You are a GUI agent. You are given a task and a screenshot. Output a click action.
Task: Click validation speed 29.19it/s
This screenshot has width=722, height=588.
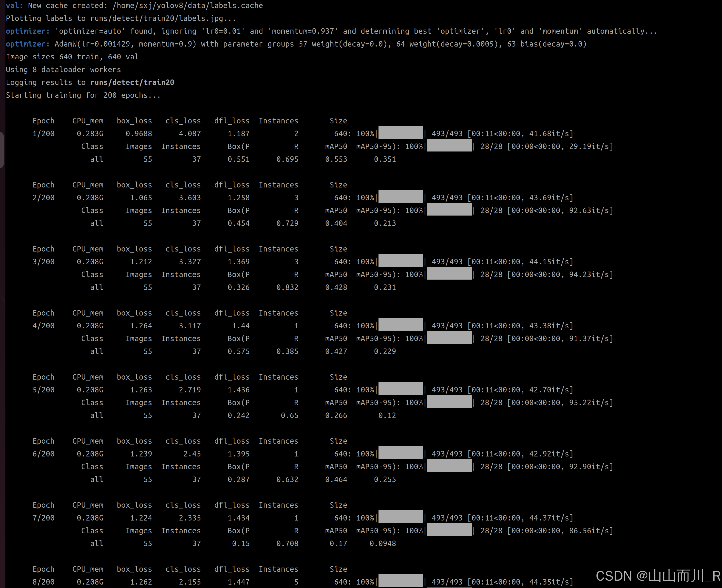tap(589, 147)
